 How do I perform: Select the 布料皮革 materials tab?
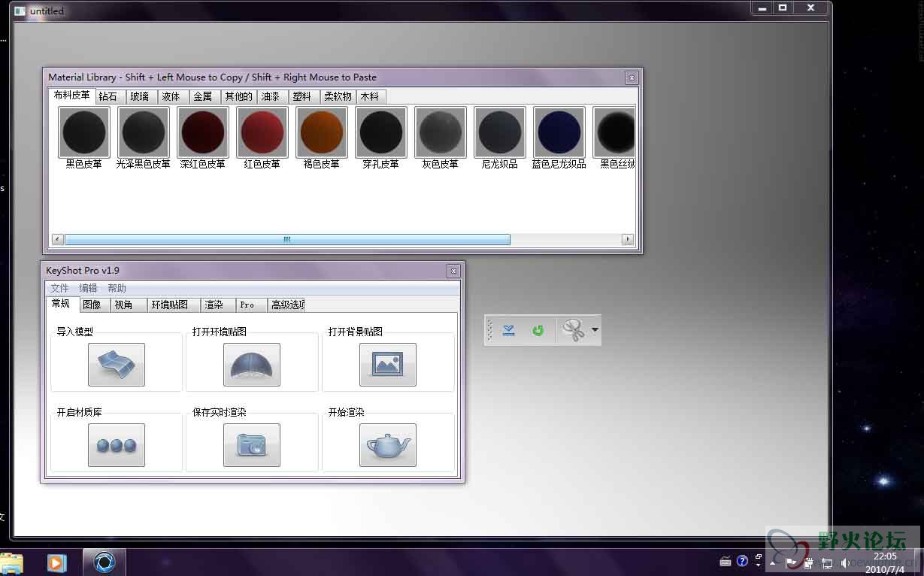[x=71, y=95]
